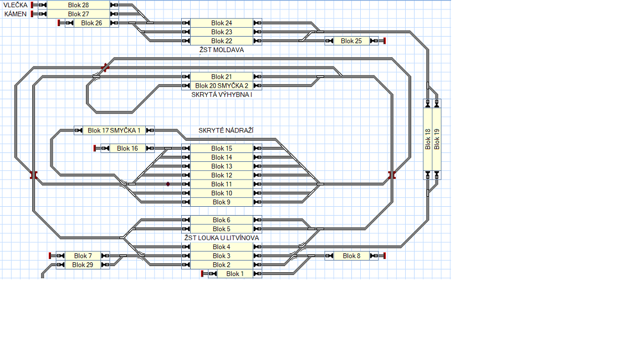Select the red buffer stop right of Blok 25
Image resolution: width=644 pixels, height=362 pixels.
pyautogui.click(x=384, y=41)
